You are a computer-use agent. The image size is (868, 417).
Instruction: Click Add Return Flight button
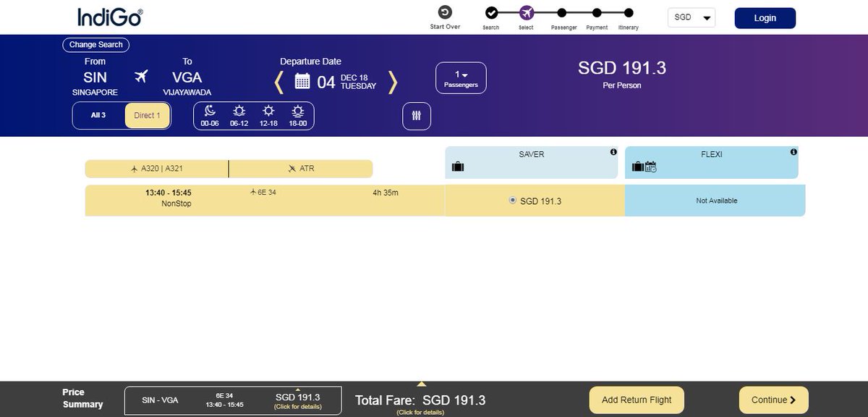coord(637,400)
